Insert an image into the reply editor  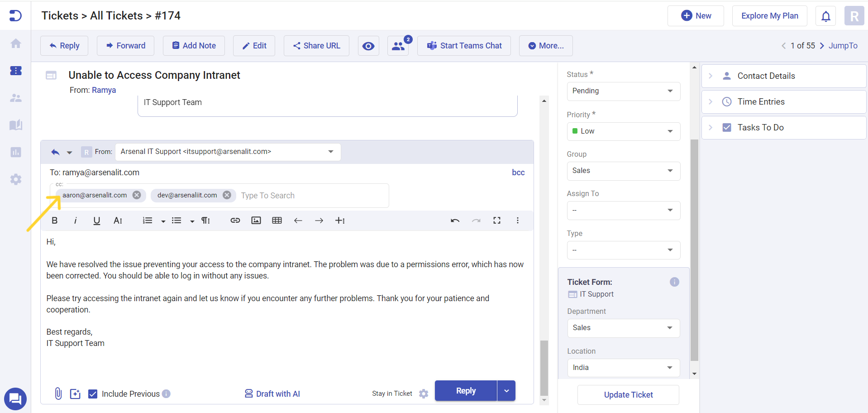[256, 221]
